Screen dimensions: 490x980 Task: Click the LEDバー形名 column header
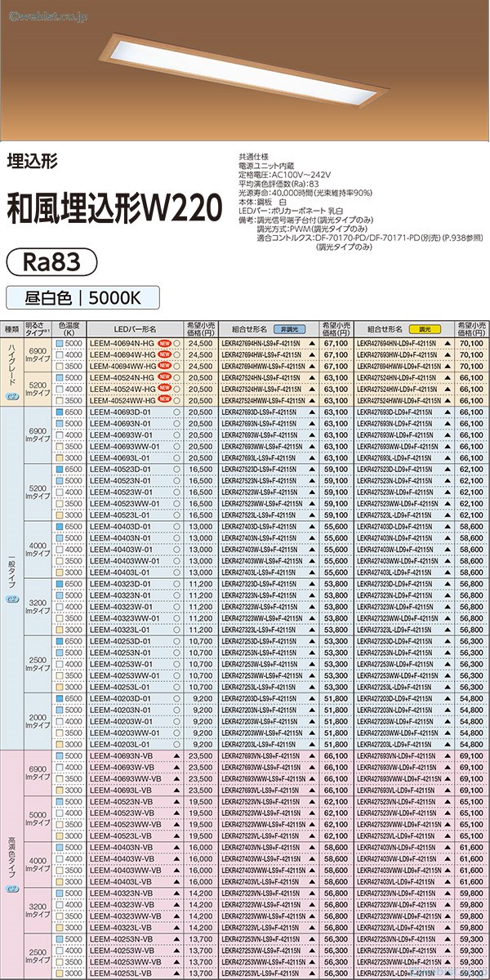135,329
